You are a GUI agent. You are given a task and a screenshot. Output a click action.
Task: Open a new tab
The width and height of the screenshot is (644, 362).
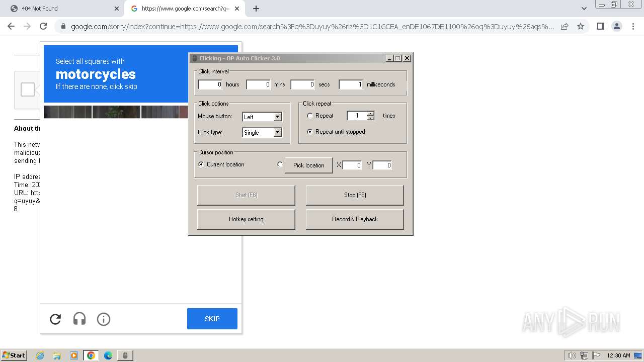(256, 9)
